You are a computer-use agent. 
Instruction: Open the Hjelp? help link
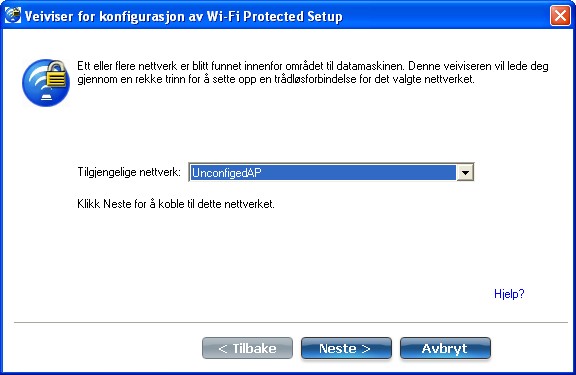point(509,294)
